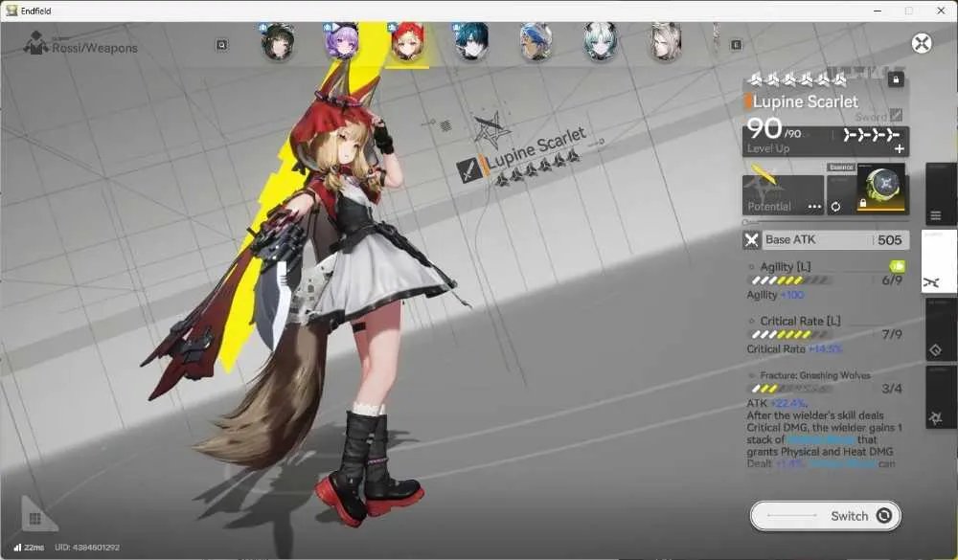The width and height of the screenshot is (958, 560).
Task: Click the Critical Rate [L] stat label
Action: pyautogui.click(x=800, y=321)
